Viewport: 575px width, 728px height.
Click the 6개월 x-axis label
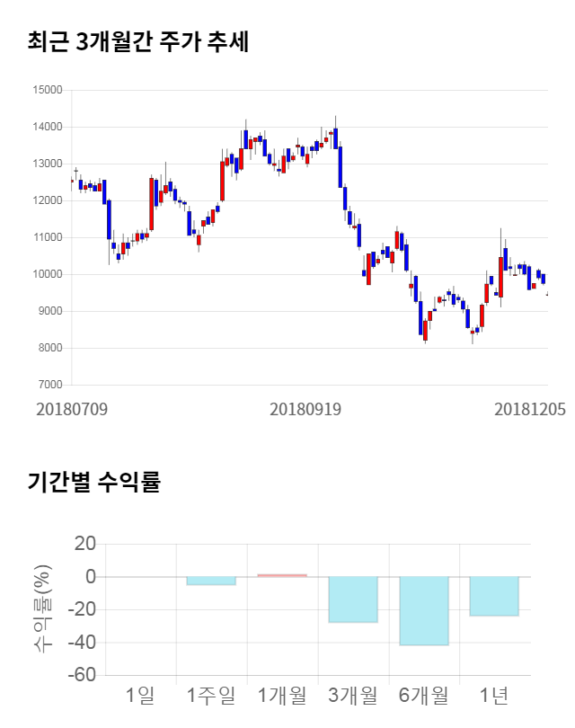click(423, 695)
